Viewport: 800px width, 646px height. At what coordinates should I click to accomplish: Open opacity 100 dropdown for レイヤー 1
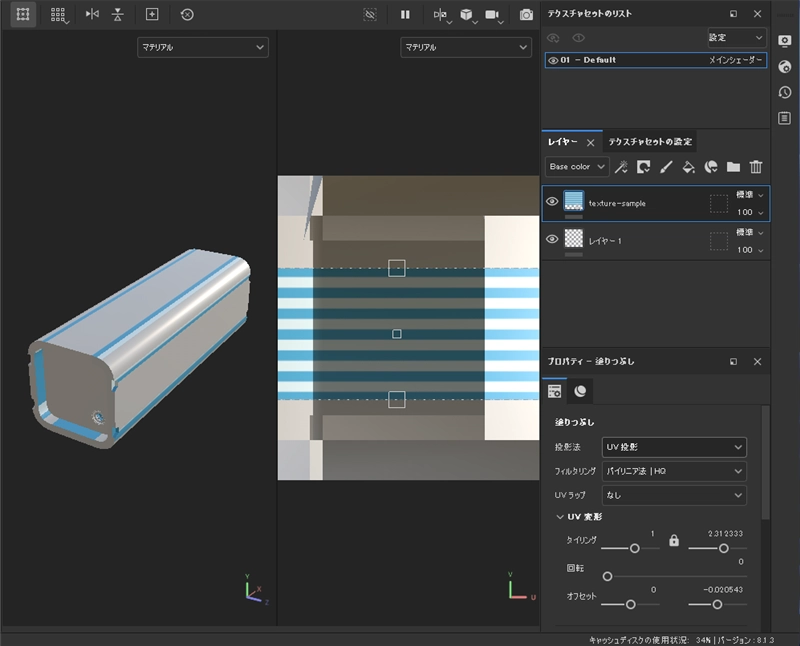click(749, 250)
